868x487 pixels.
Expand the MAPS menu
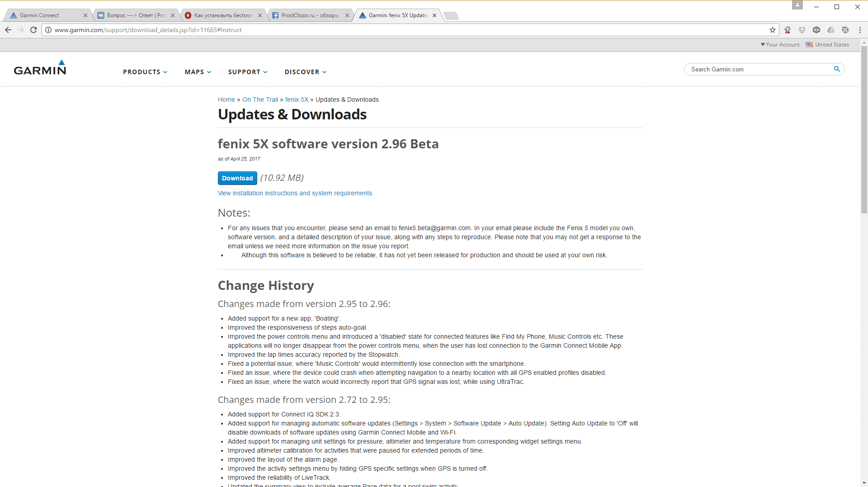click(198, 72)
